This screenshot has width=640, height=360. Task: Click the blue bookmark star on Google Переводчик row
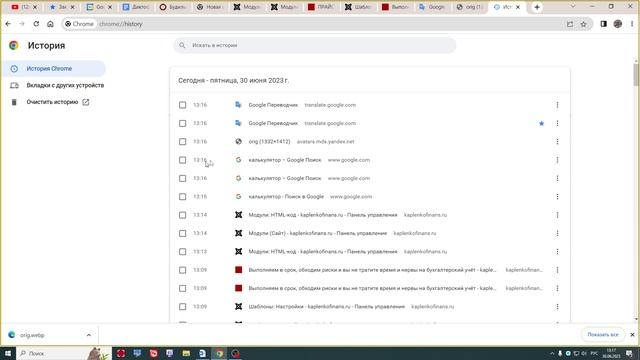541,123
